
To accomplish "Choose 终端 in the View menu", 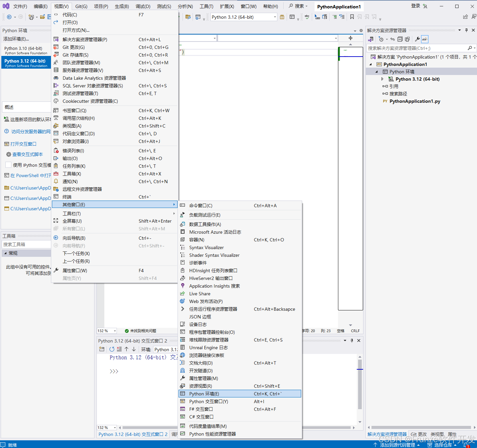I will pyautogui.click(x=115, y=197).
